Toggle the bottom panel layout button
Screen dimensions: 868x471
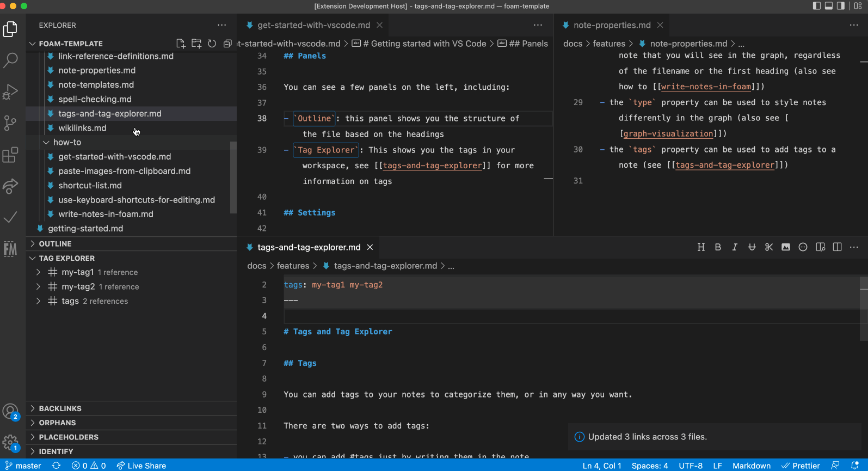point(829,6)
